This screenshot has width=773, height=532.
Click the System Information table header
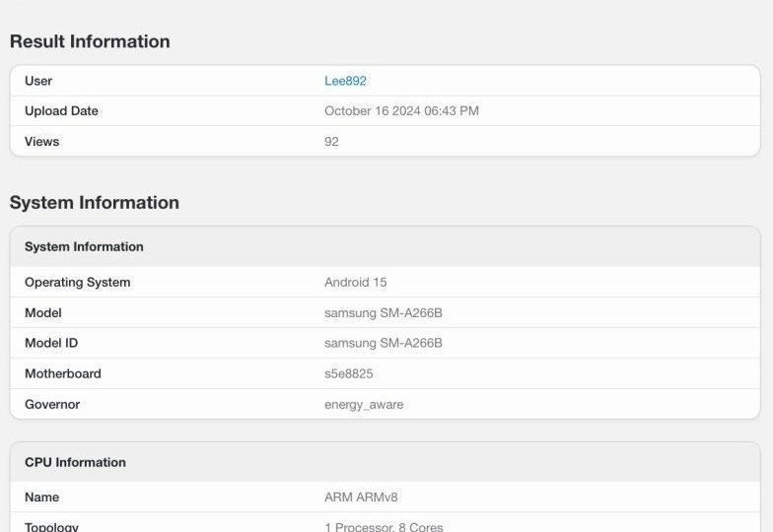(84, 247)
